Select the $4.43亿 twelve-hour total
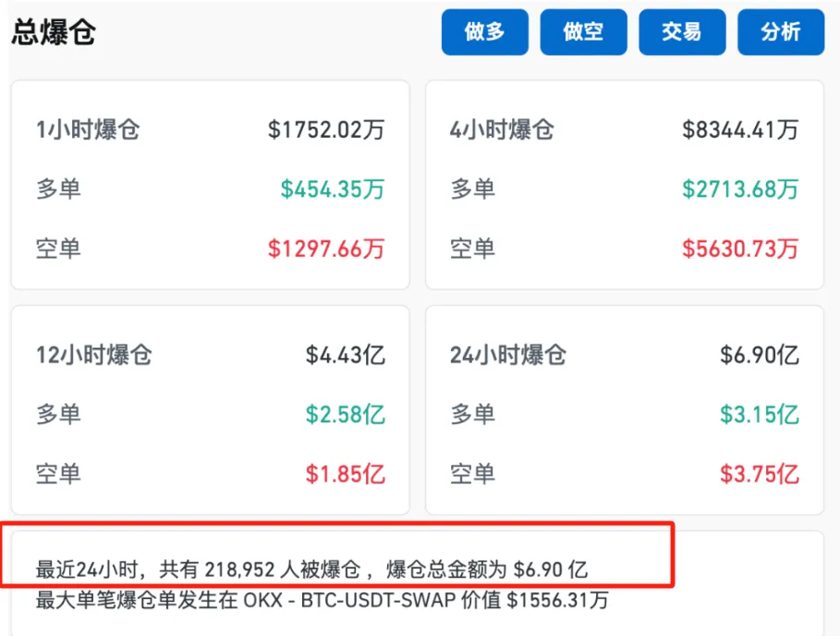Viewport: 840px width, 636px height. [x=346, y=355]
